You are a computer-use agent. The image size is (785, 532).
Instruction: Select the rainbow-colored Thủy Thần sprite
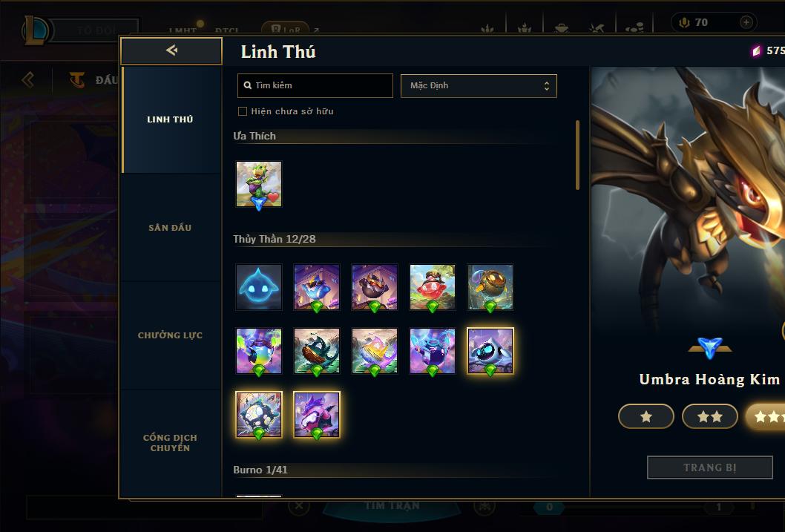[259, 351]
